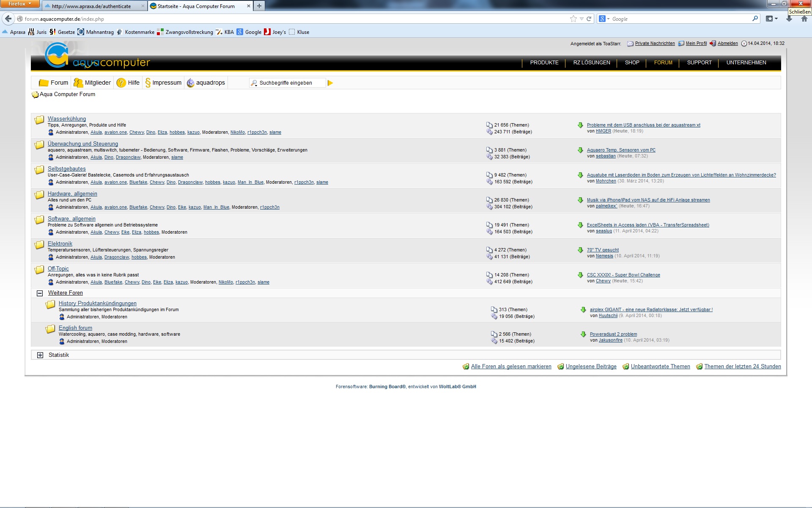Open the Firefox menu button

[x=19, y=4]
